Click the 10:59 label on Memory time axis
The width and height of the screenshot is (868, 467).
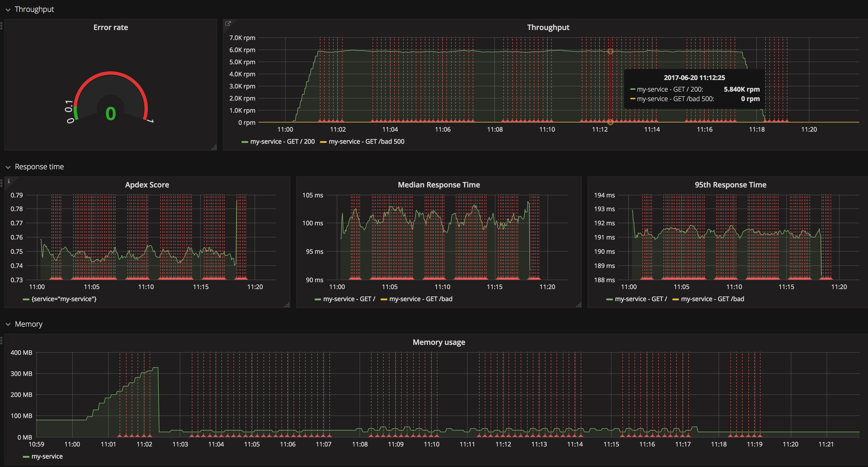click(36, 444)
